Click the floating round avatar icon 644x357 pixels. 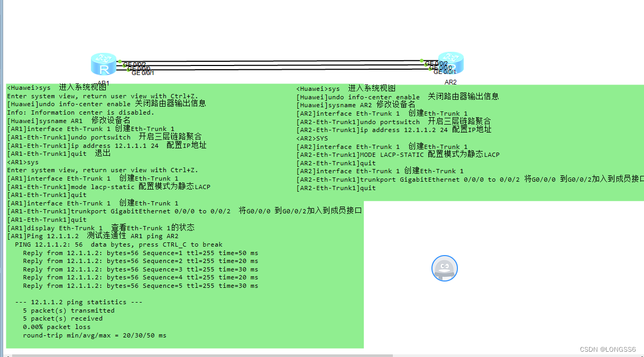[445, 268]
